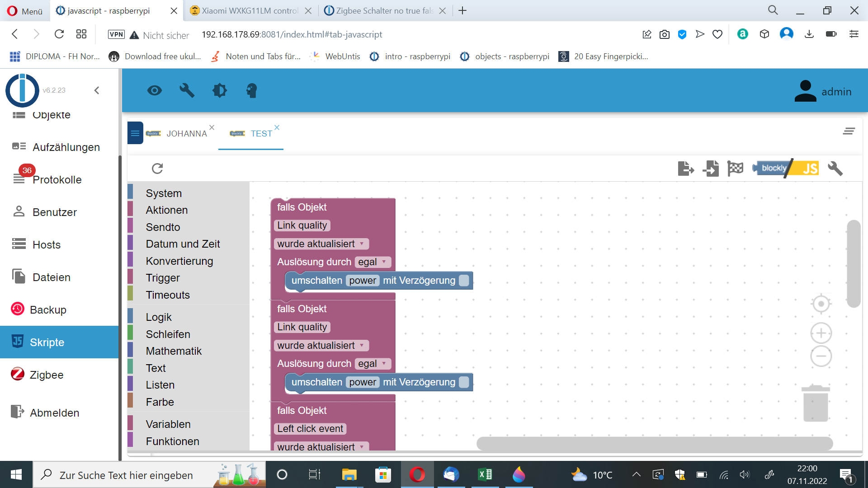Open script settings wrench in editor toolbar

[x=835, y=169]
